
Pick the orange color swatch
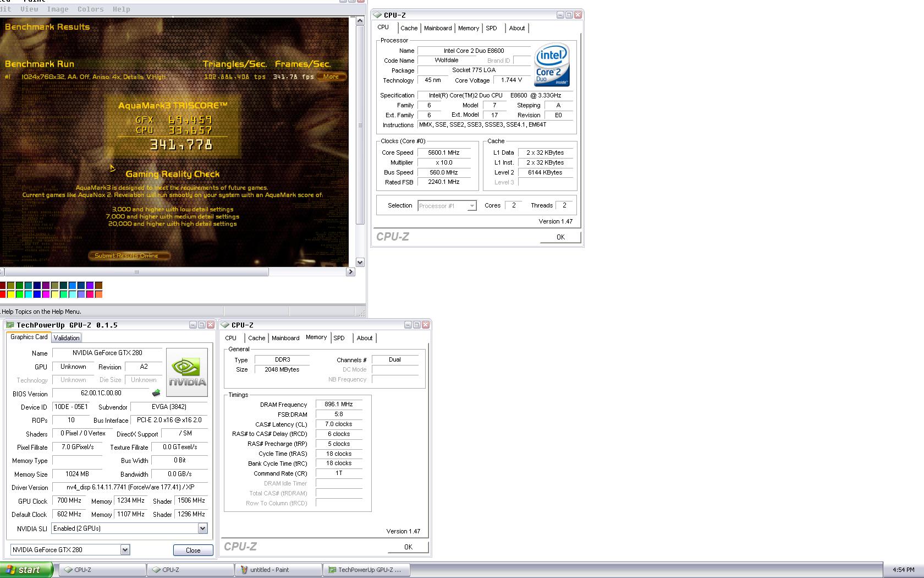click(99, 295)
